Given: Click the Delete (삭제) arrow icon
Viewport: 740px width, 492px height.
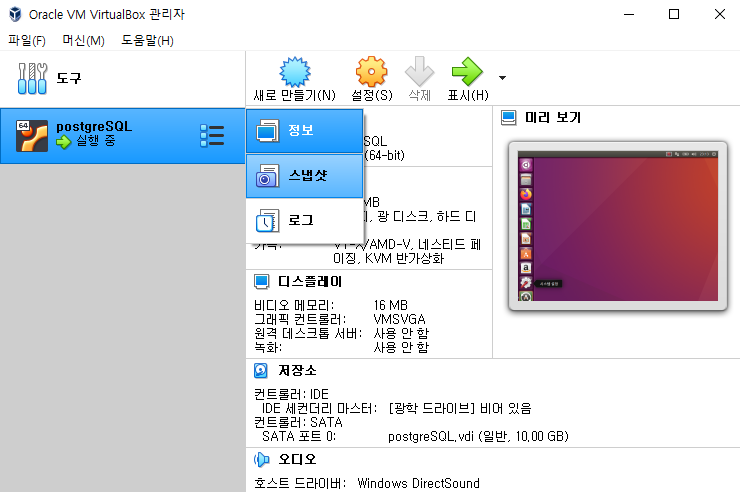Looking at the screenshot, I should tap(420, 72).
